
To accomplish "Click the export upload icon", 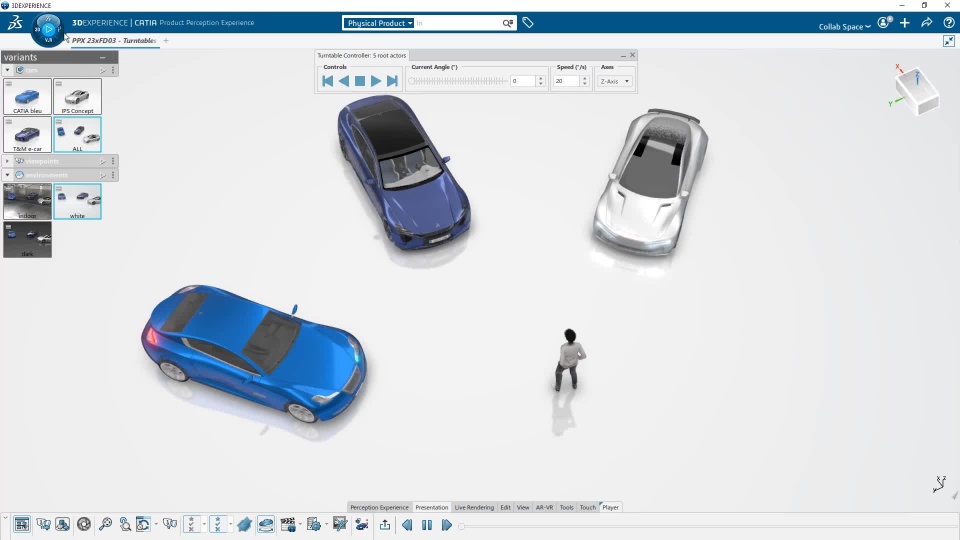I will [x=384, y=525].
